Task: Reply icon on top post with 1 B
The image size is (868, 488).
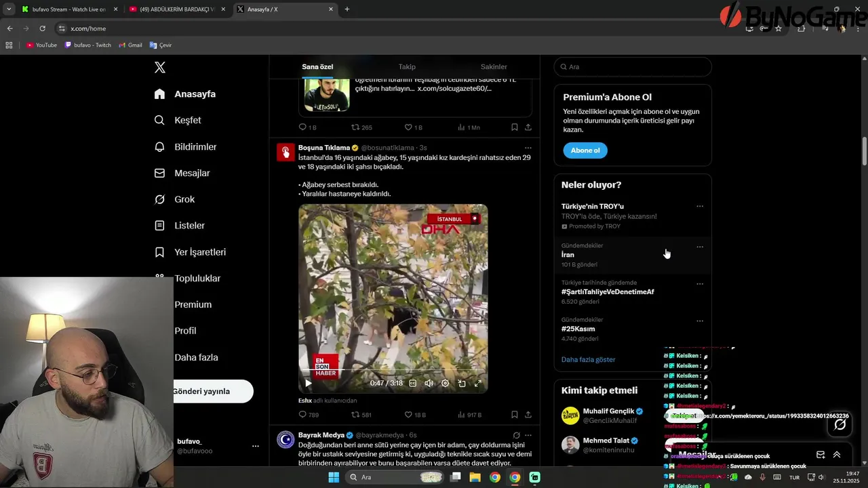Action: click(x=307, y=127)
